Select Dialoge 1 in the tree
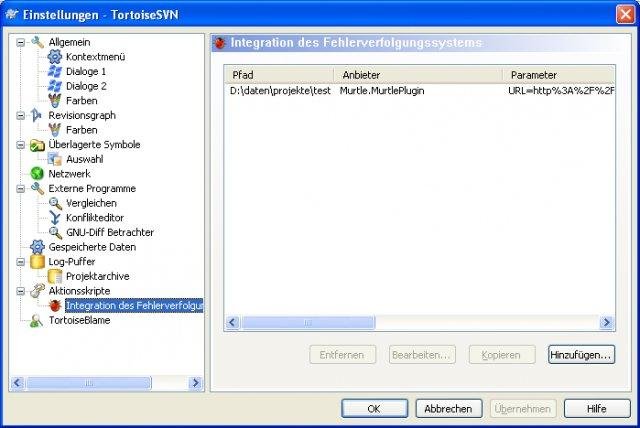 86,71
